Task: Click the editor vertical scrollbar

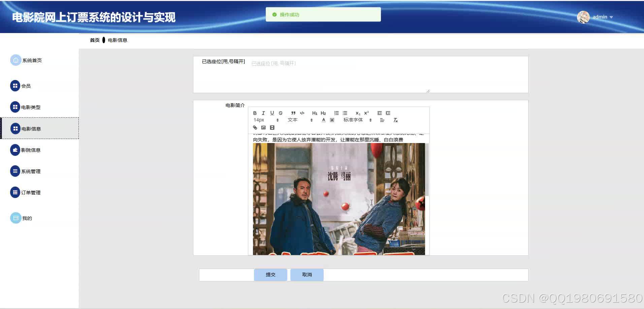Action: (427, 169)
